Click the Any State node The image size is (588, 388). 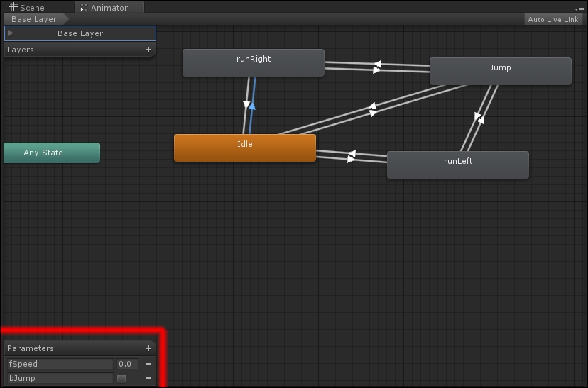tap(51, 153)
